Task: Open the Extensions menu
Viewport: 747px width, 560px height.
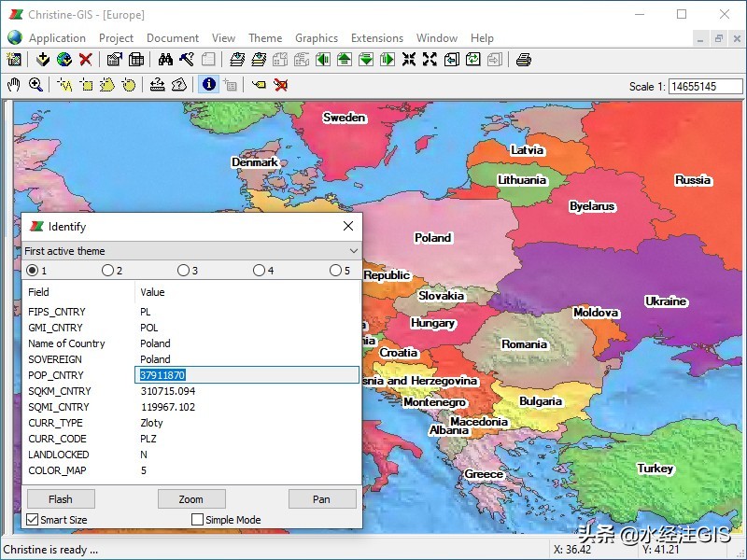Action: point(376,38)
